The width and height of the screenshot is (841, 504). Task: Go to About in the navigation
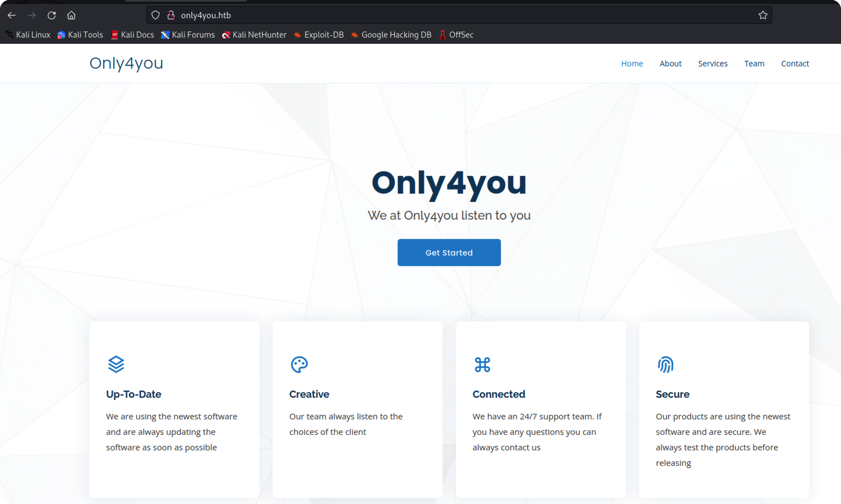670,64
